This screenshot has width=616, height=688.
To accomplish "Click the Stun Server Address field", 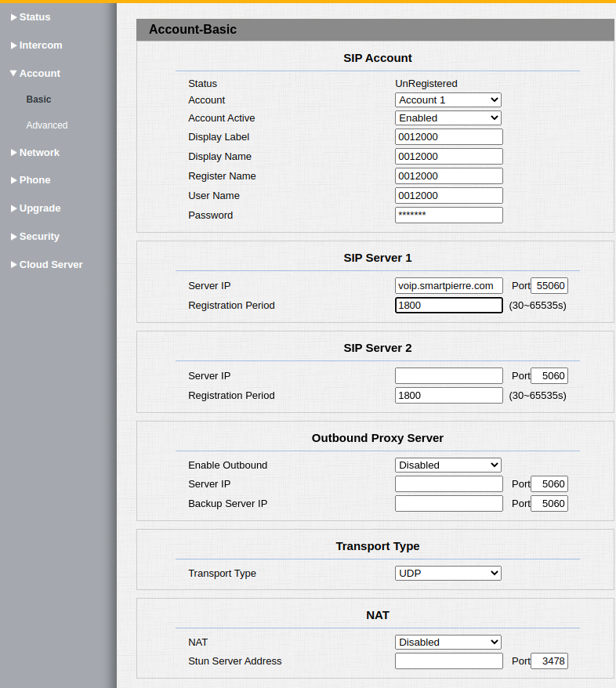I will point(448,661).
